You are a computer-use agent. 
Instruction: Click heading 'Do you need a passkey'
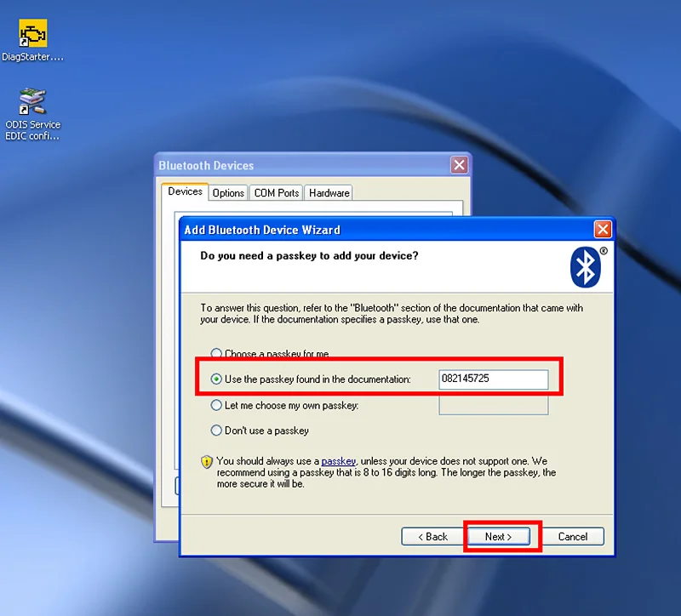click(x=309, y=256)
